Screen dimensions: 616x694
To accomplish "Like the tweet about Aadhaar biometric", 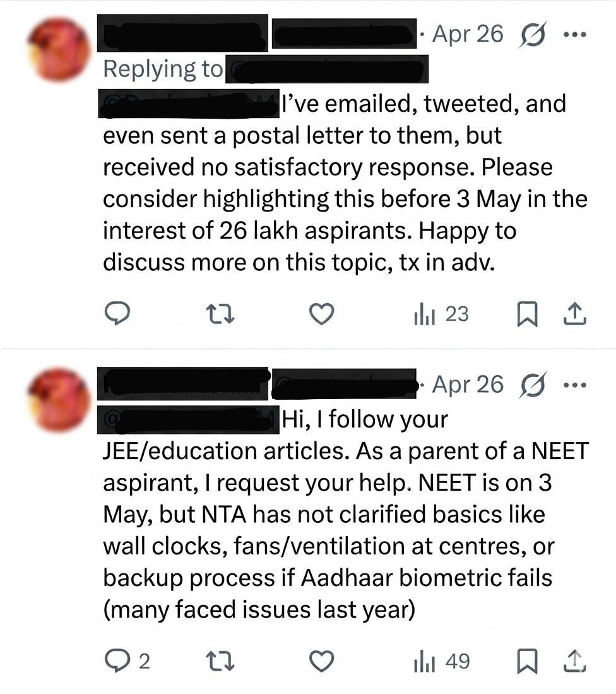I will point(323,661).
